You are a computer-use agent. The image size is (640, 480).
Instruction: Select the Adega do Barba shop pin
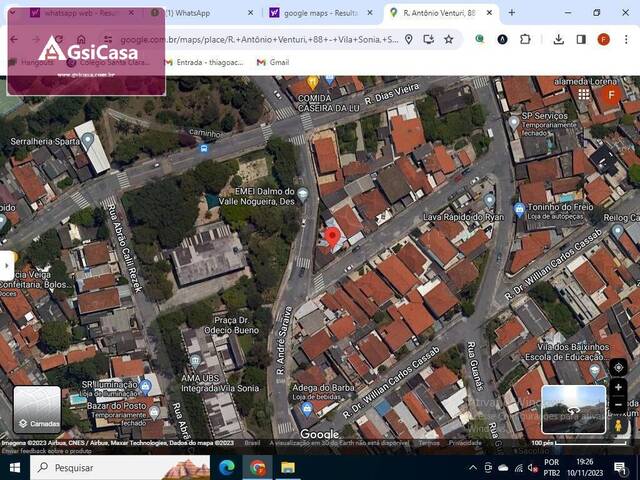coord(307,409)
